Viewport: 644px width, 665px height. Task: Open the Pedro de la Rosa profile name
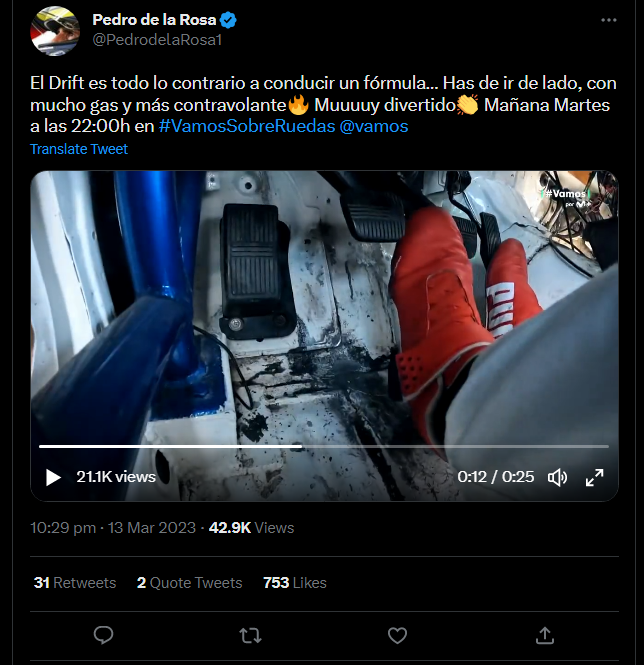pyautogui.click(x=154, y=20)
